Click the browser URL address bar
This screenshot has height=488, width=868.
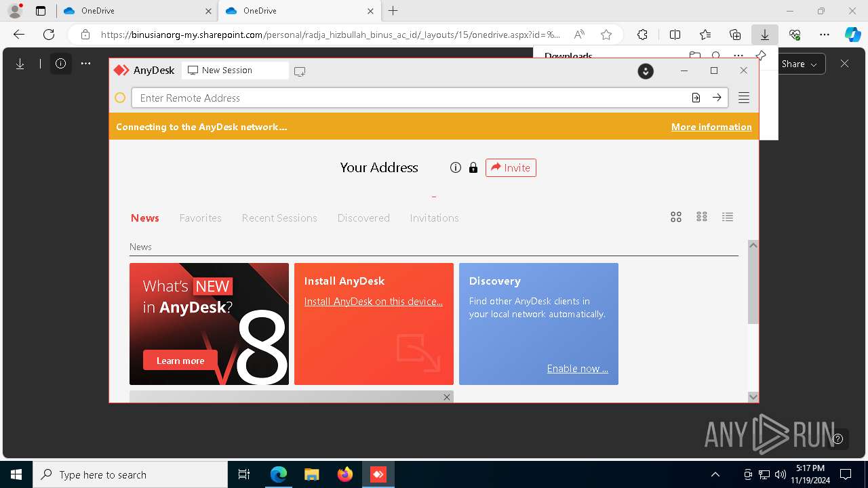point(330,35)
